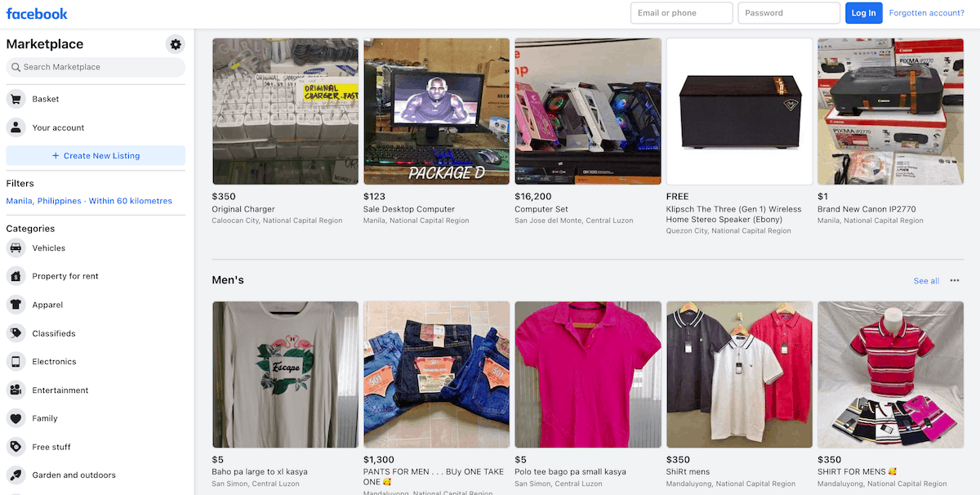
Task: Click the Log In button
Action: (x=863, y=13)
